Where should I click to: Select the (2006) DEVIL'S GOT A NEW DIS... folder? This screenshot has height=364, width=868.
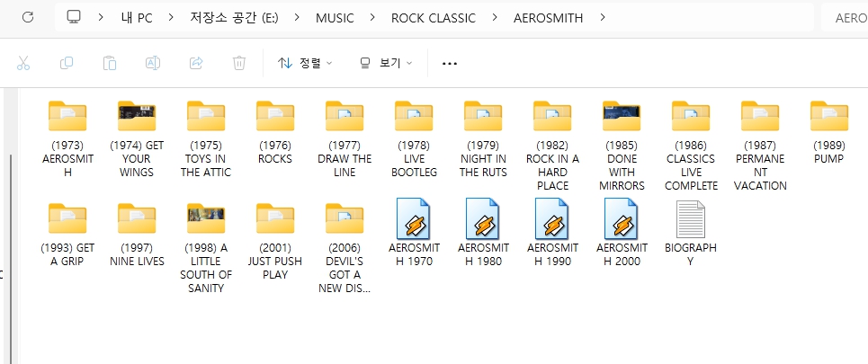pyautogui.click(x=345, y=248)
